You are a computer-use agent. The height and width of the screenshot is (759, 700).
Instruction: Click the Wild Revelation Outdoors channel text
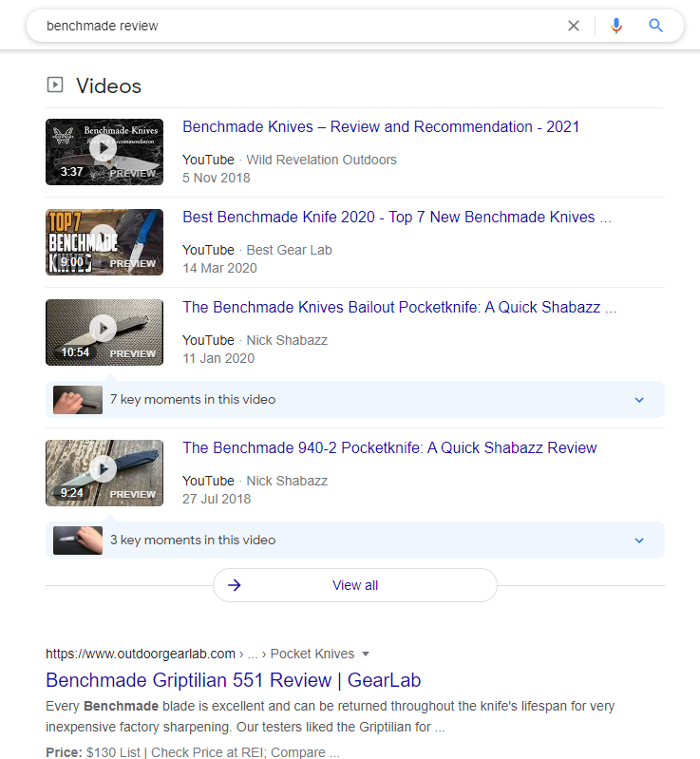321,160
